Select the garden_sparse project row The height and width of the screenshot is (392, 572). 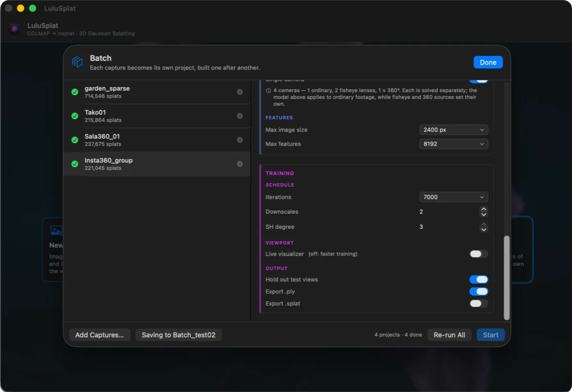click(157, 92)
